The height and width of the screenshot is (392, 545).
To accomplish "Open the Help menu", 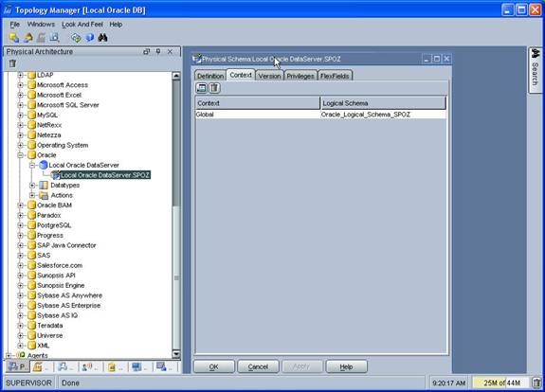I will [116, 25].
